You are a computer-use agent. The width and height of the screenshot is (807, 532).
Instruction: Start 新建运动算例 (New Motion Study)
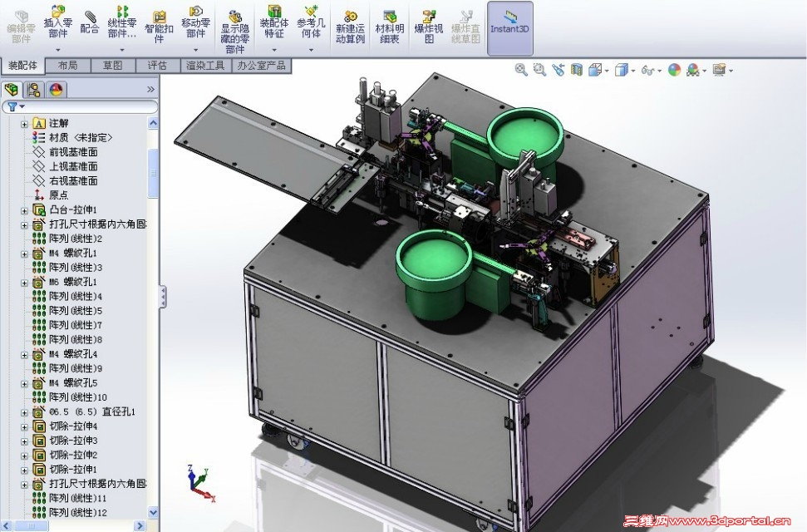tap(350, 27)
